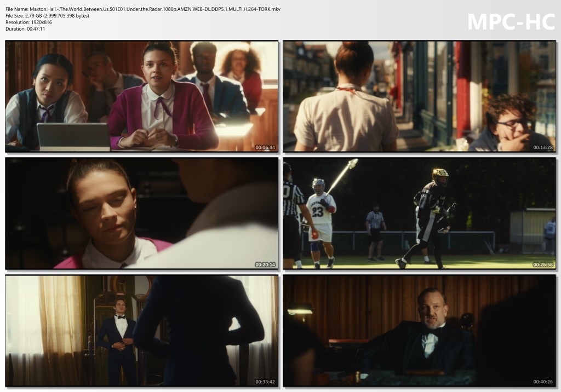Open the classroom scene thumbnail
Screen dimensions: 561x392
click(141, 96)
